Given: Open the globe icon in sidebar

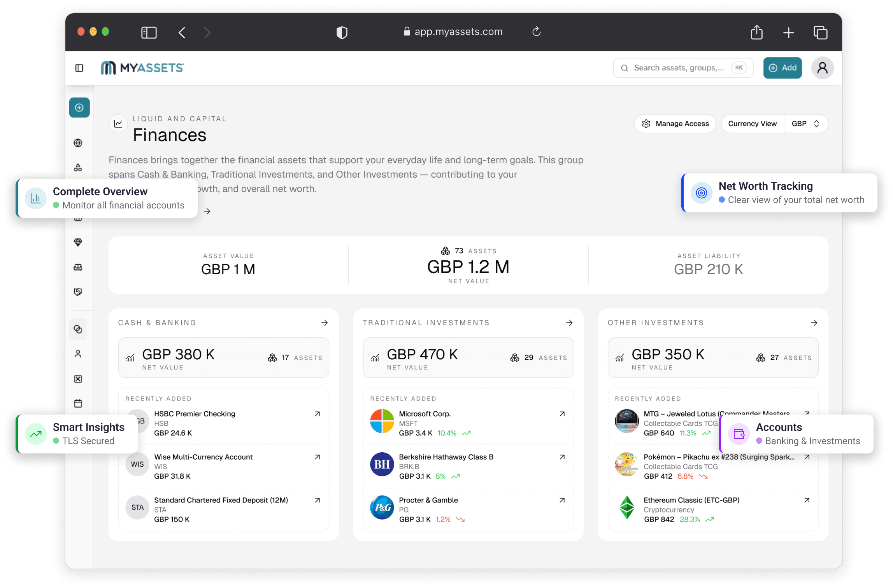Looking at the screenshot, I should coord(78,143).
